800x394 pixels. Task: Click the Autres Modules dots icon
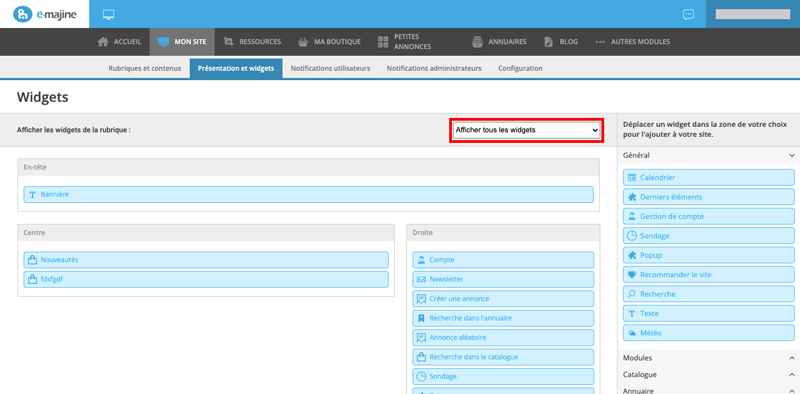[600, 42]
